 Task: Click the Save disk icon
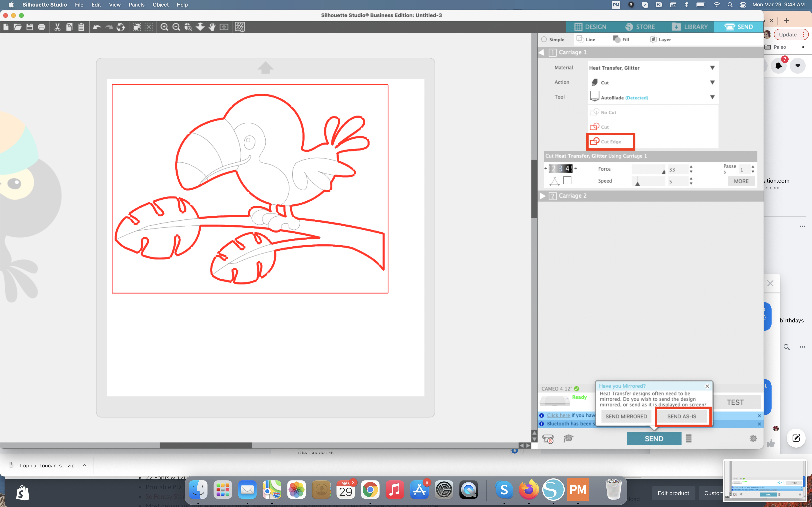tap(30, 27)
